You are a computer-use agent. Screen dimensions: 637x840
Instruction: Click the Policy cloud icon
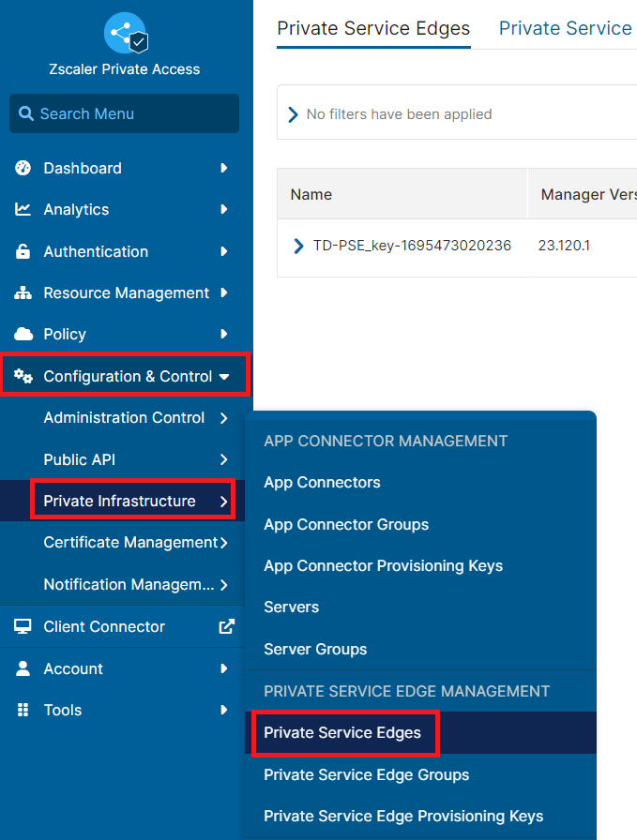23,334
